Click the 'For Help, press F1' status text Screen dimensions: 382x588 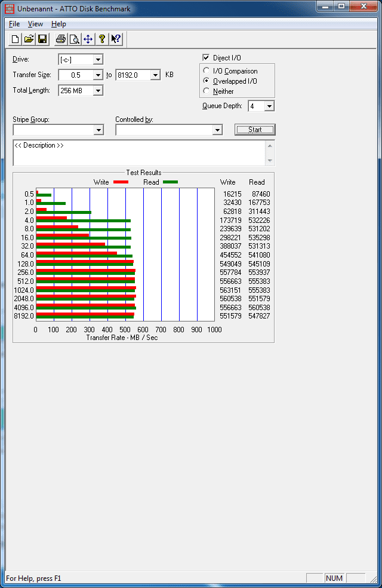point(33,578)
